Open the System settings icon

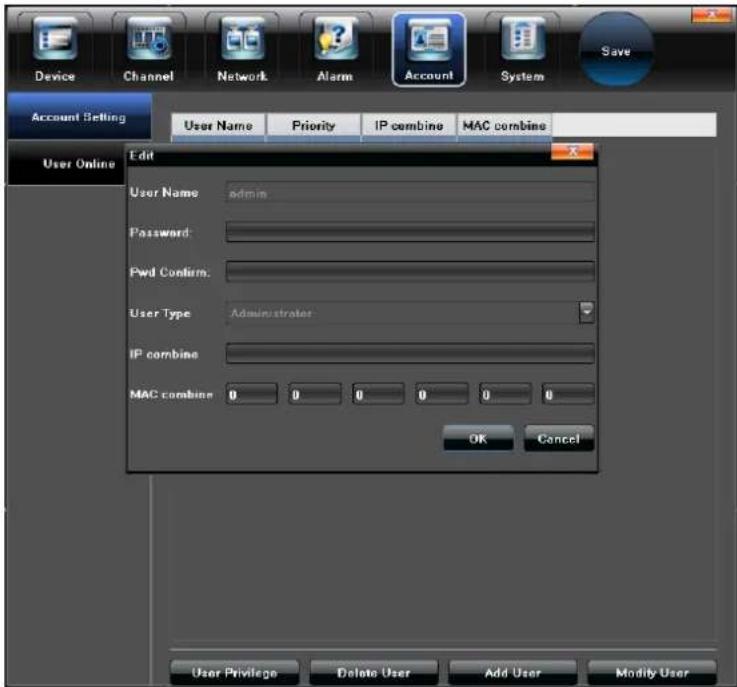(522, 50)
